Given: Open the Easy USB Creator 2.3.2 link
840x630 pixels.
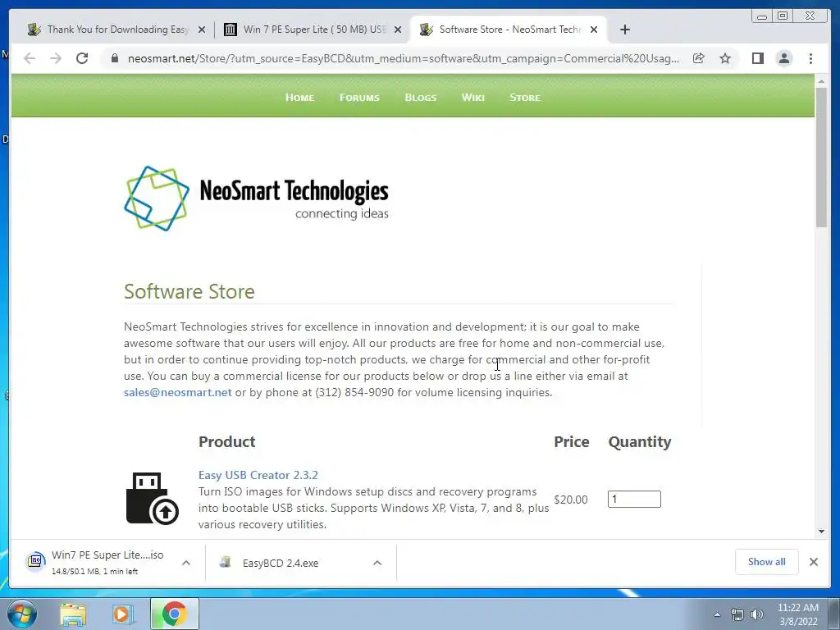Looking at the screenshot, I should [x=258, y=475].
